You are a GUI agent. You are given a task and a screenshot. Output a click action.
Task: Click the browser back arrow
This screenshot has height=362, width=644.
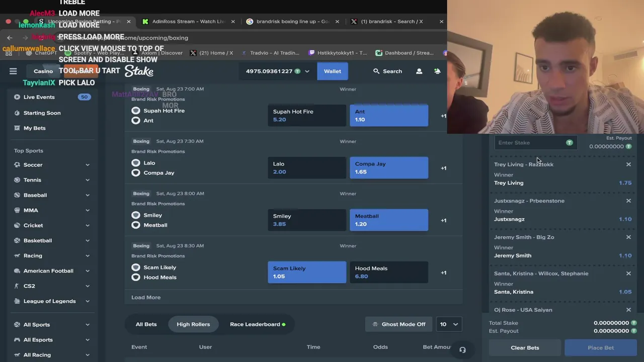[x=10, y=38]
